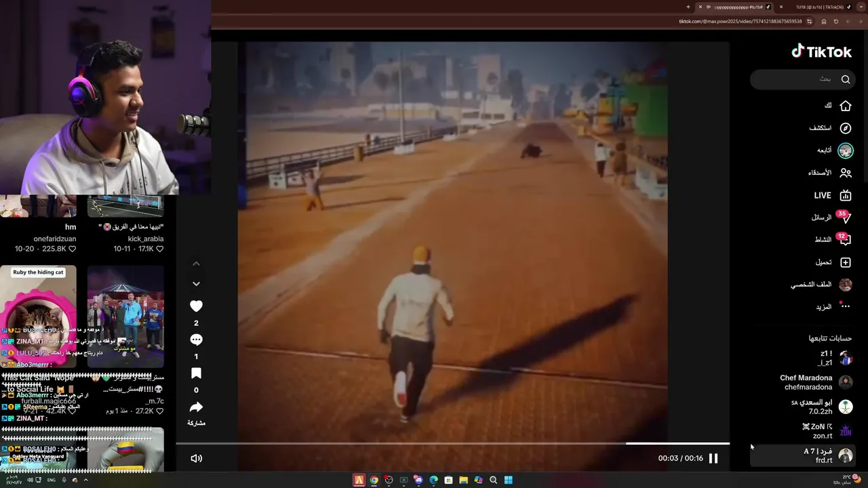Open Windows Start menu
The image size is (868, 488).
[x=508, y=480]
